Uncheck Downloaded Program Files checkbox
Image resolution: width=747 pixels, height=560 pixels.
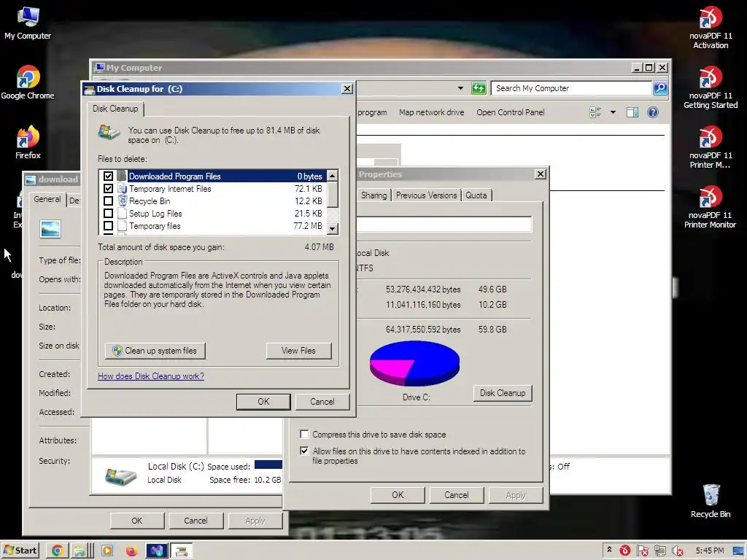[108, 176]
